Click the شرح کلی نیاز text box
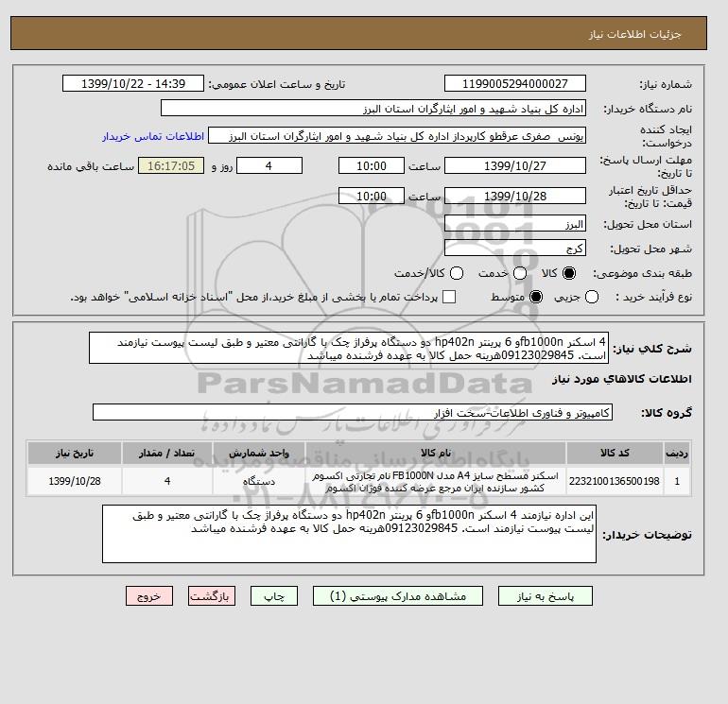 (349, 348)
